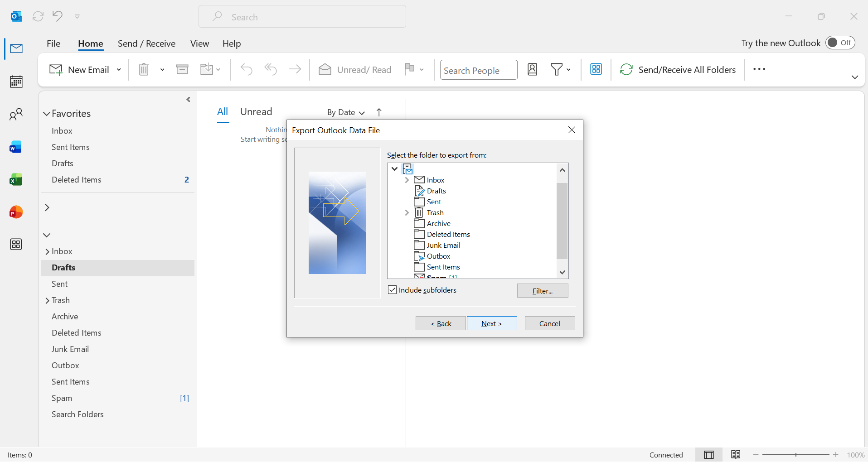Screen dimensions: 868x462
Task: Switch to Reading view in status bar
Action: [736, 455]
